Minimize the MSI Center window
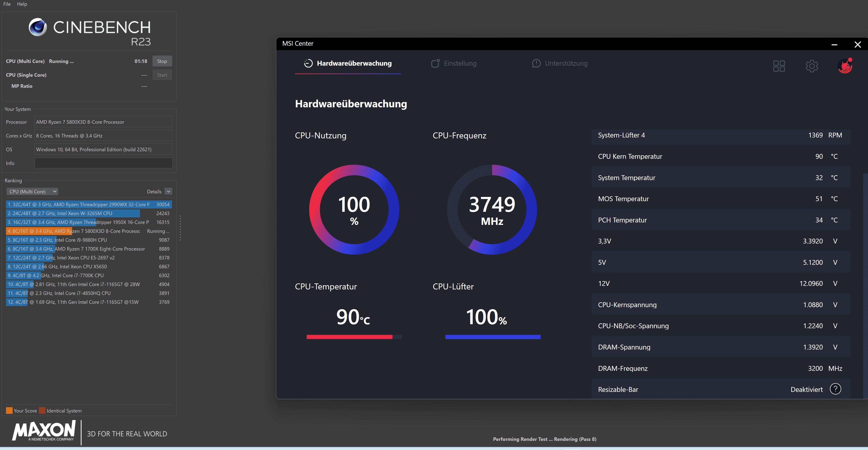The width and height of the screenshot is (868, 450). pos(834,44)
